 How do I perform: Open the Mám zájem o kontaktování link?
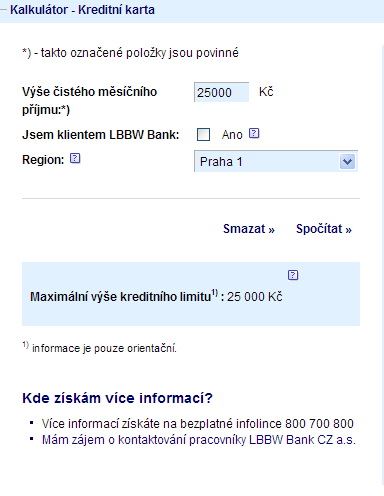coord(199,440)
